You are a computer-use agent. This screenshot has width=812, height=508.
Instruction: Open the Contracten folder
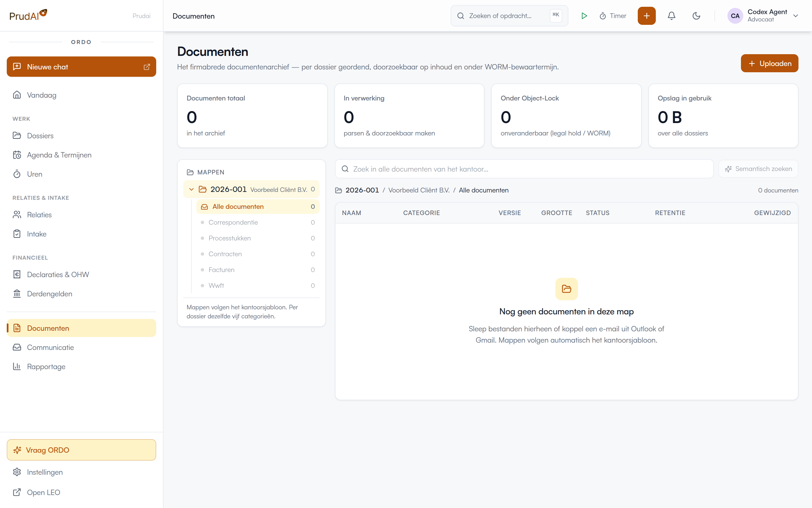(258, 254)
